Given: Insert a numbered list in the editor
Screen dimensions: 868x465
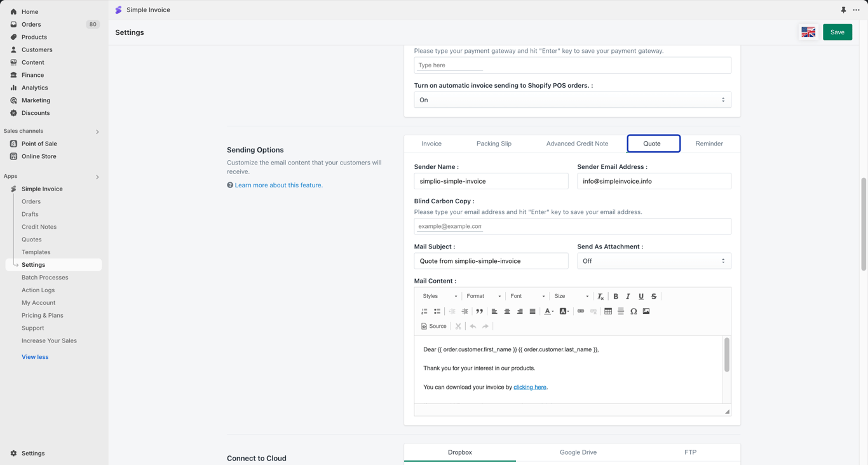Looking at the screenshot, I should (424, 311).
